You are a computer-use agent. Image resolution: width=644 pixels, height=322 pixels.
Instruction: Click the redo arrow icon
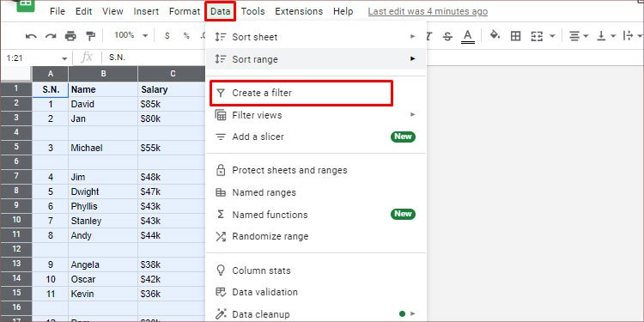coord(51,36)
